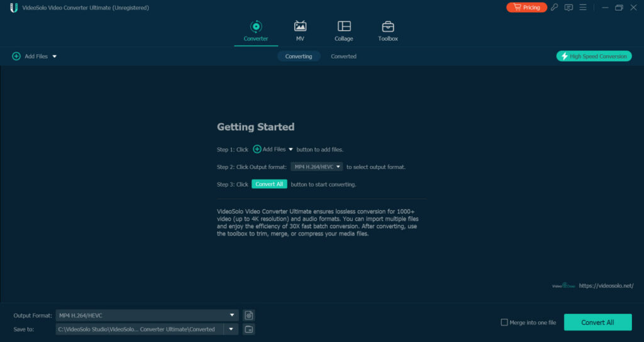Select the Converted sub-tab

click(x=344, y=56)
